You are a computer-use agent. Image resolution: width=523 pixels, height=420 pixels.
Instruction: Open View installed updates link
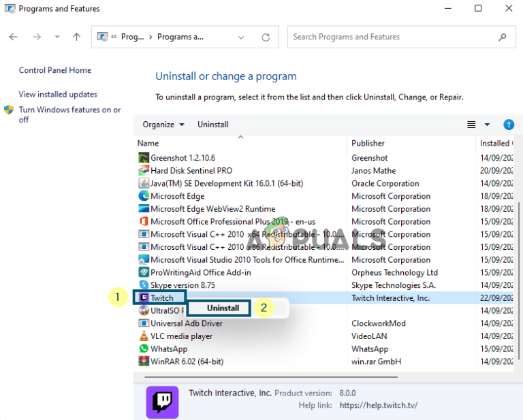[x=58, y=95]
